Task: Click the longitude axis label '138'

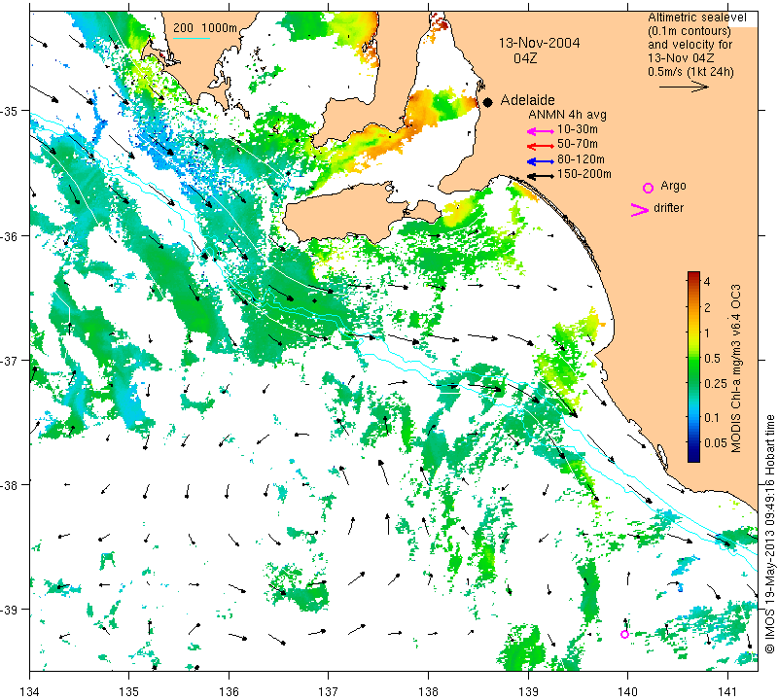Action: (428, 691)
